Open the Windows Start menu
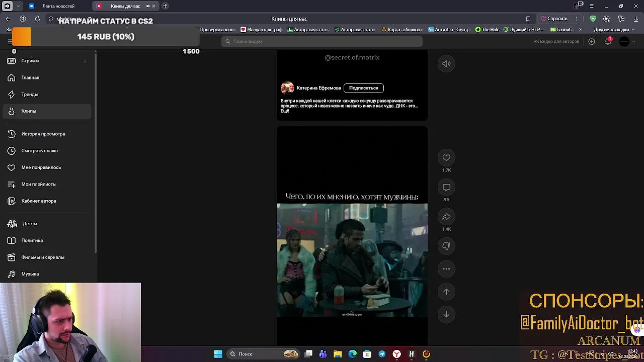 [218, 354]
